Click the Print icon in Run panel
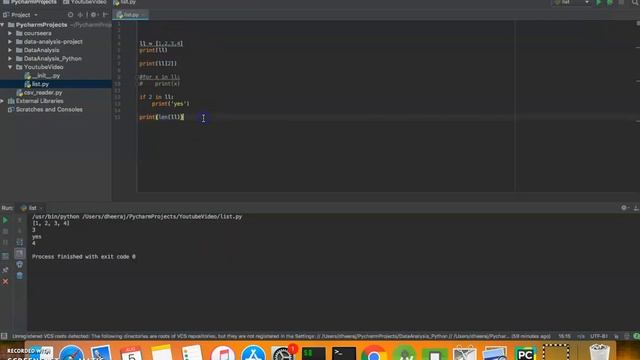This screenshot has width=640, height=360. click(20, 264)
